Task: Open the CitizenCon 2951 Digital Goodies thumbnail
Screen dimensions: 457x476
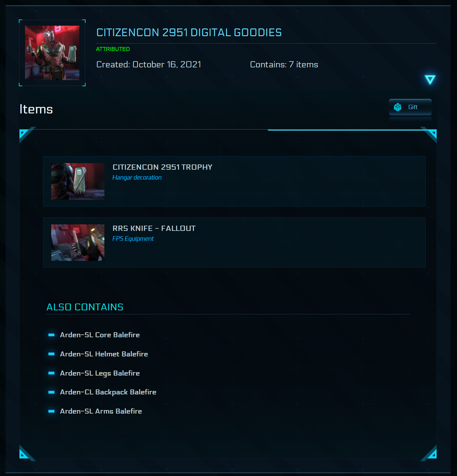Action: (52, 53)
